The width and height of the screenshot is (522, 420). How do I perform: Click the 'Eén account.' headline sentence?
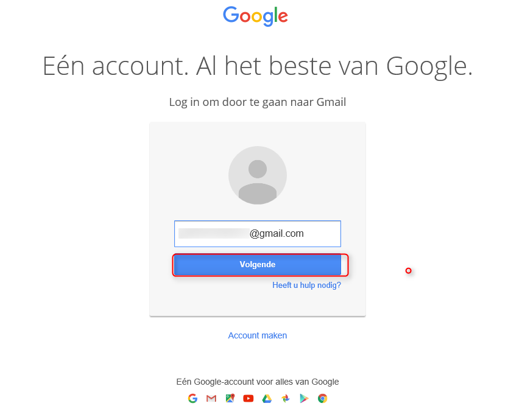113,67
